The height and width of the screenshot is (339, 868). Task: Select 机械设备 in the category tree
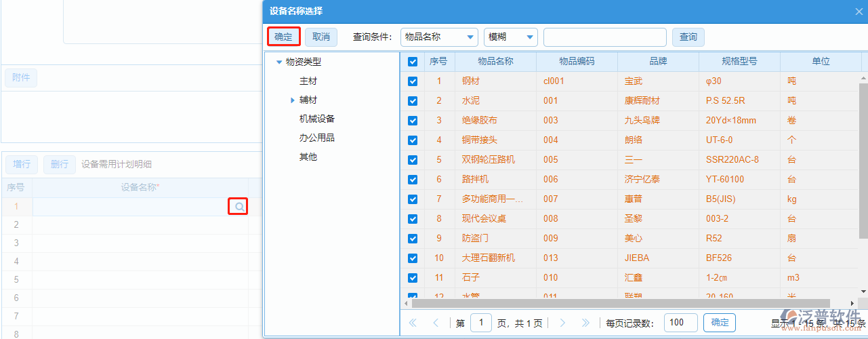(317, 119)
